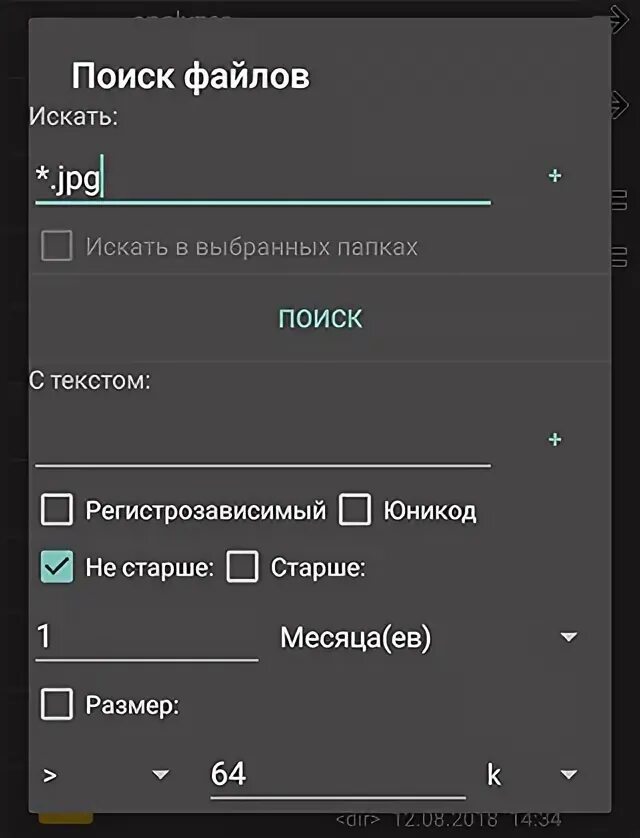Click the size value field showing 64

338,774
